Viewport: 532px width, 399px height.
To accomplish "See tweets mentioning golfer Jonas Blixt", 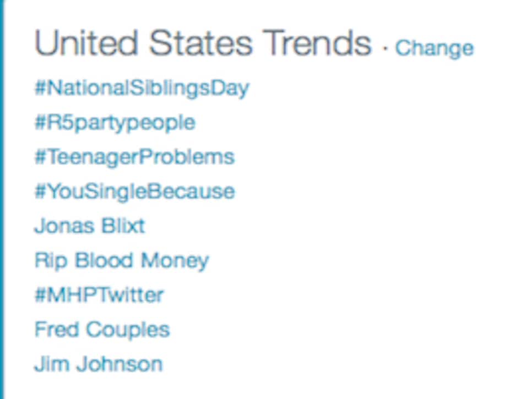I will (x=90, y=226).
